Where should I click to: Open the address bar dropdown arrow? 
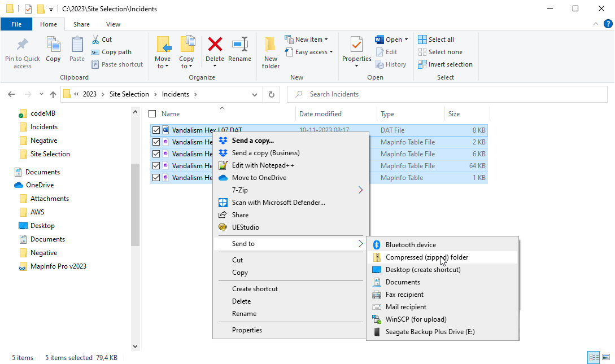tap(254, 94)
